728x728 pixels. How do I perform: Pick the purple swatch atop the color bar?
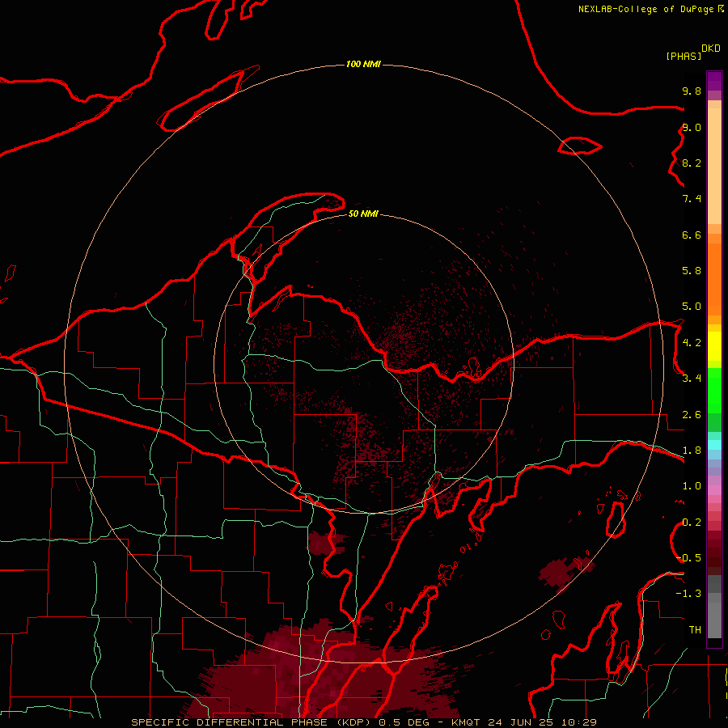714,81
